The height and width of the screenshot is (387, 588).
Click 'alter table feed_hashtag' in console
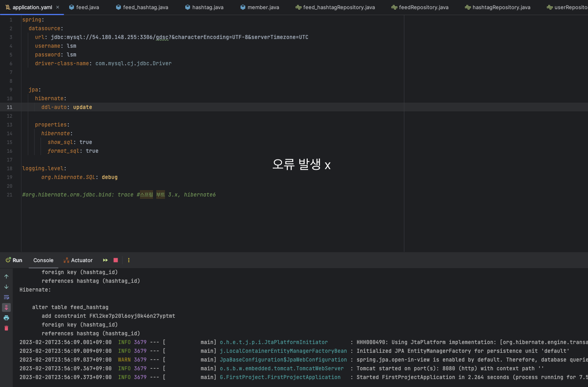point(70,307)
